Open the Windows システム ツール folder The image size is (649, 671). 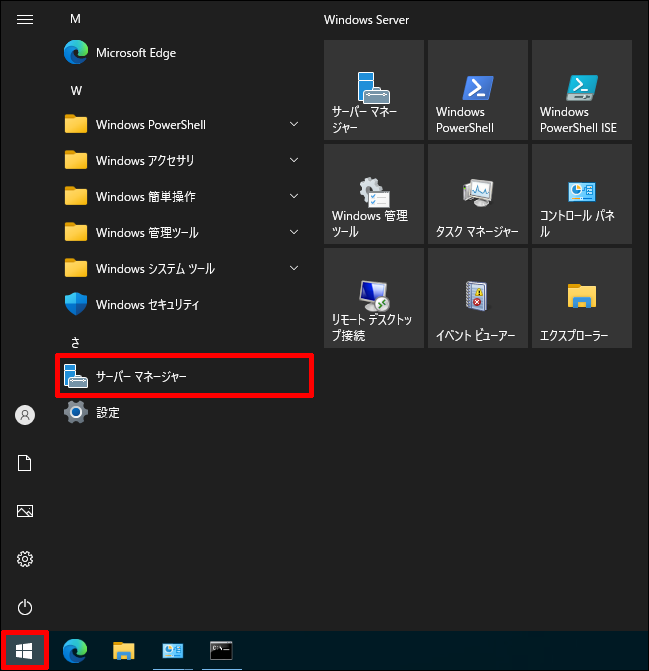point(184,268)
